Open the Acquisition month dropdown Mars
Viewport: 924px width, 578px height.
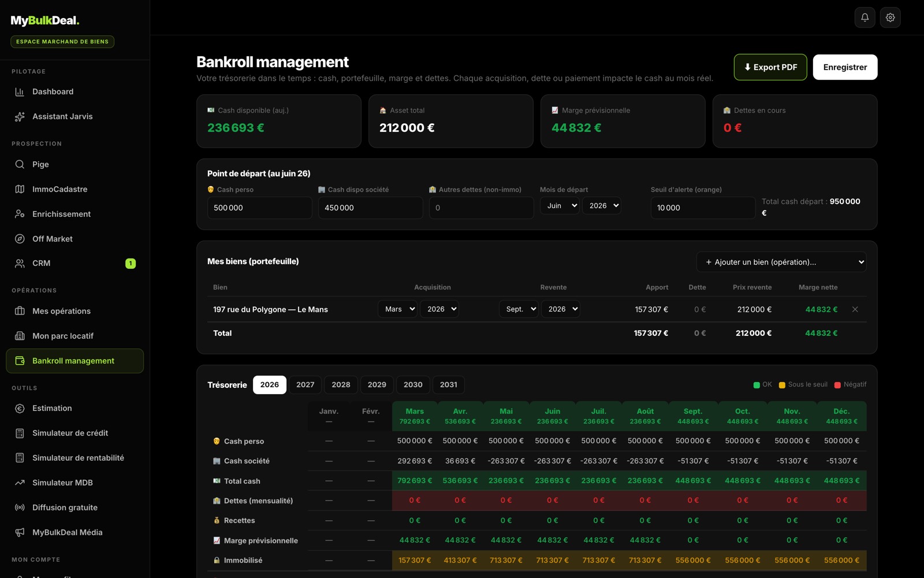(397, 309)
